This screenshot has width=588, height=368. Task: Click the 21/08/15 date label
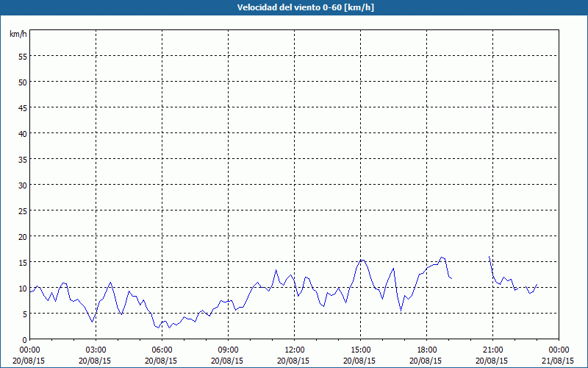558,361
